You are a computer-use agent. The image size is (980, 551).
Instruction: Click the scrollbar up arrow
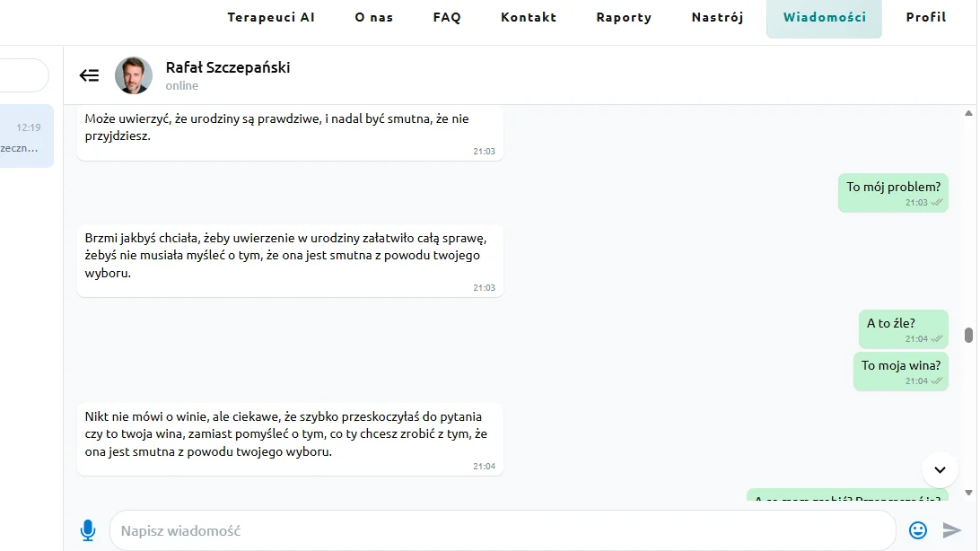coord(968,114)
